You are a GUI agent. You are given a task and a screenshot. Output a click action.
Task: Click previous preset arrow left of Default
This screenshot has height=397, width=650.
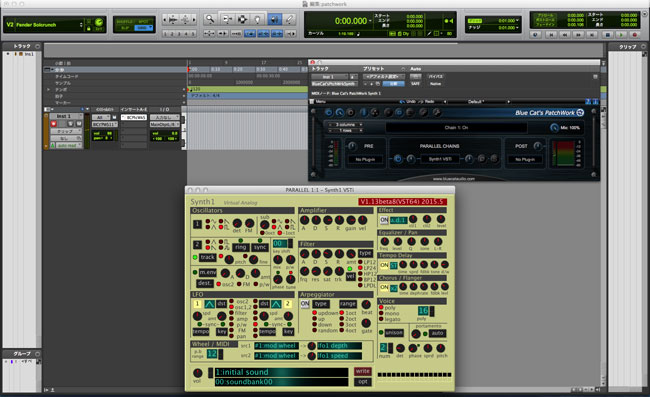click(x=445, y=102)
